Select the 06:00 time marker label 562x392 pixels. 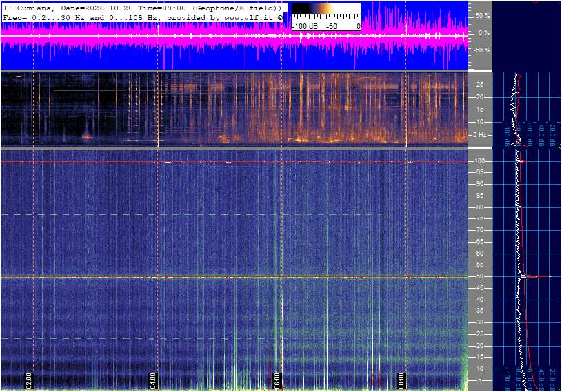point(277,381)
